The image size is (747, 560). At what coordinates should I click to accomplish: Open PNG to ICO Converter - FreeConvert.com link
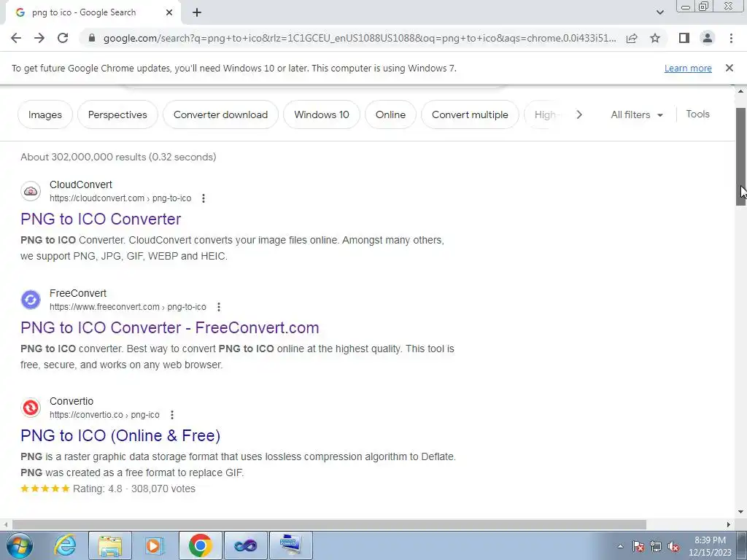coord(170,327)
